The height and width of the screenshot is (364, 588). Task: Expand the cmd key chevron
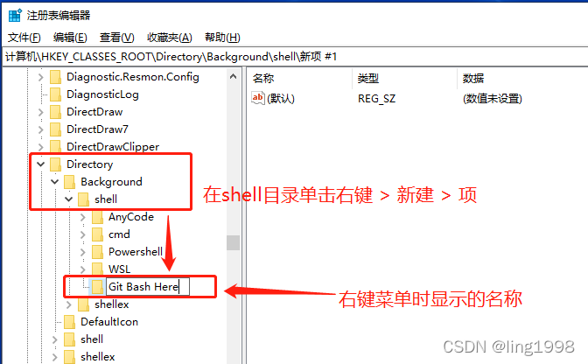pyautogui.click(x=83, y=234)
